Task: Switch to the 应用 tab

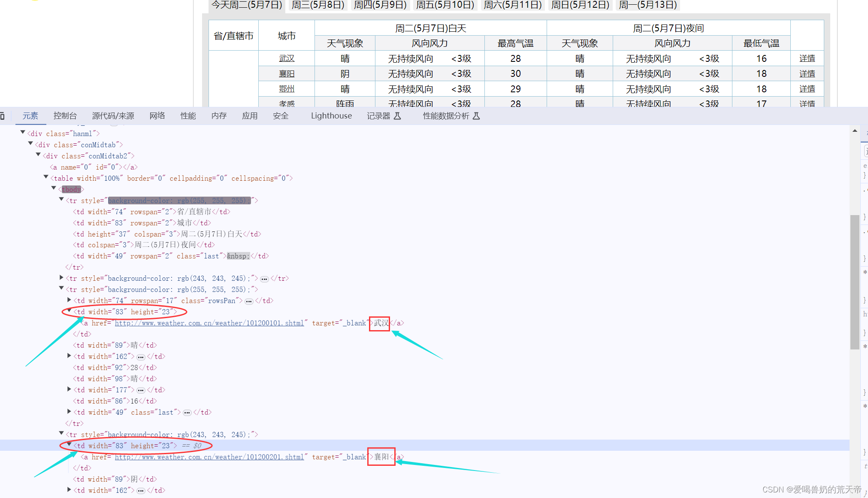Action: pos(250,116)
